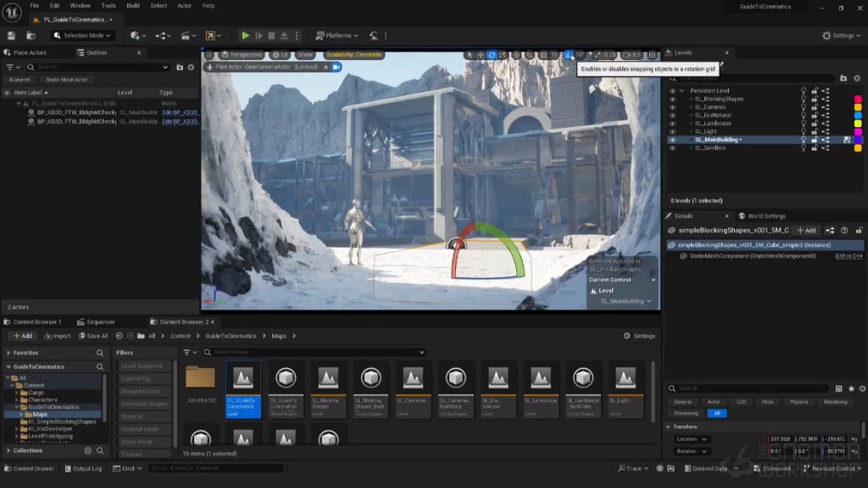Open Content Drawer from main toolbar icon

pyautogui.click(x=31, y=36)
